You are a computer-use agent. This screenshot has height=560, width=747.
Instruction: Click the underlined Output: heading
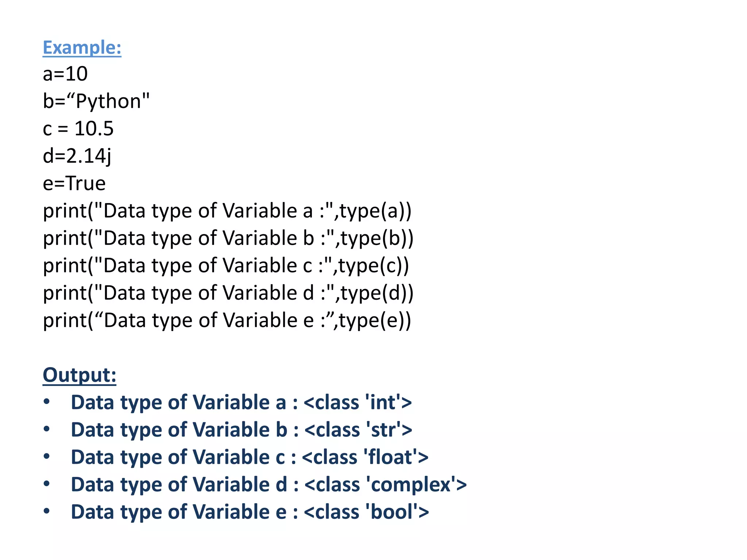(80, 375)
